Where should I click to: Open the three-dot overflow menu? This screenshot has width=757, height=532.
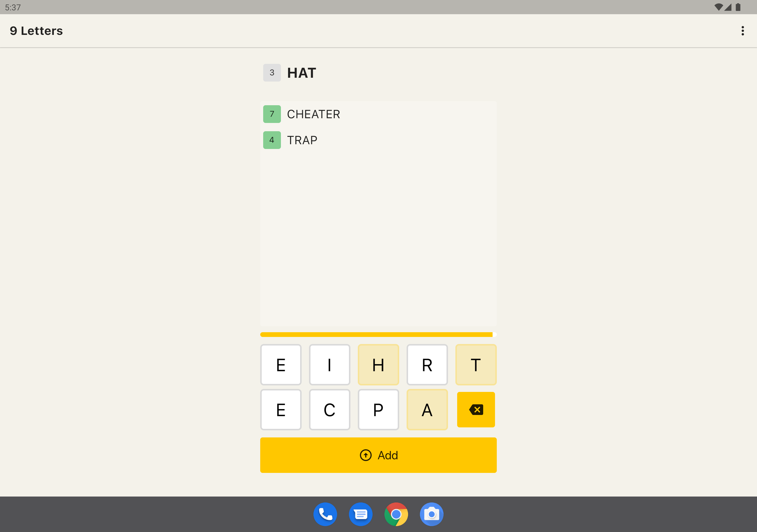pos(743,31)
